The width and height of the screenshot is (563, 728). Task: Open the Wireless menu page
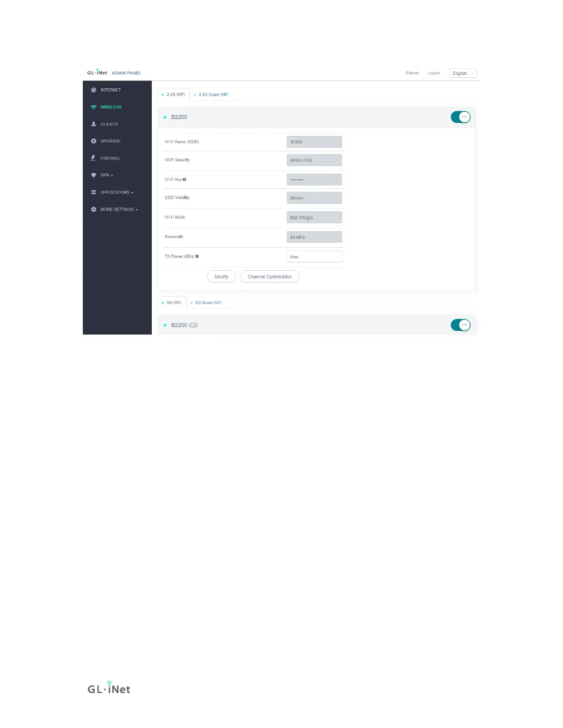[111, 107]
